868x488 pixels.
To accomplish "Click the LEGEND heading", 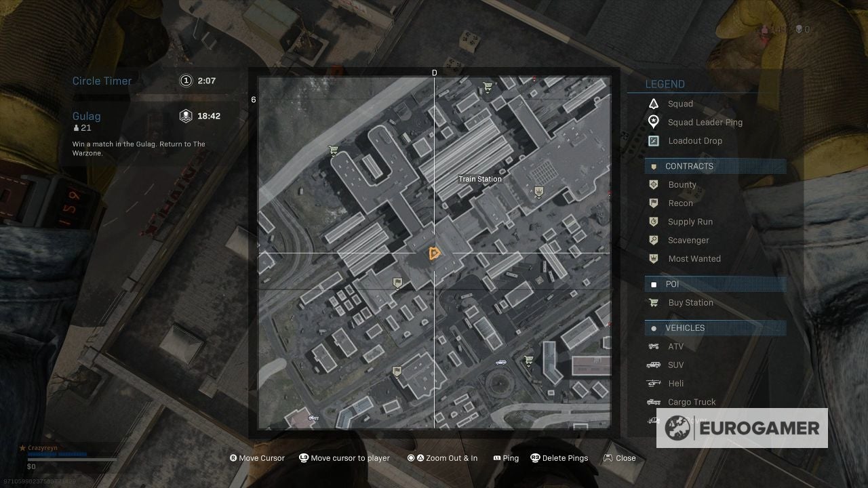I will [x=665, y=84].
